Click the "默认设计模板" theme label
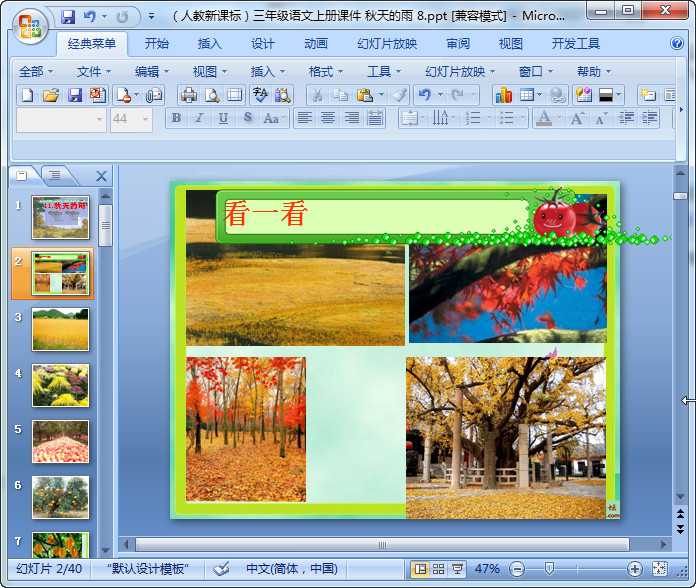 coord(148,568)
